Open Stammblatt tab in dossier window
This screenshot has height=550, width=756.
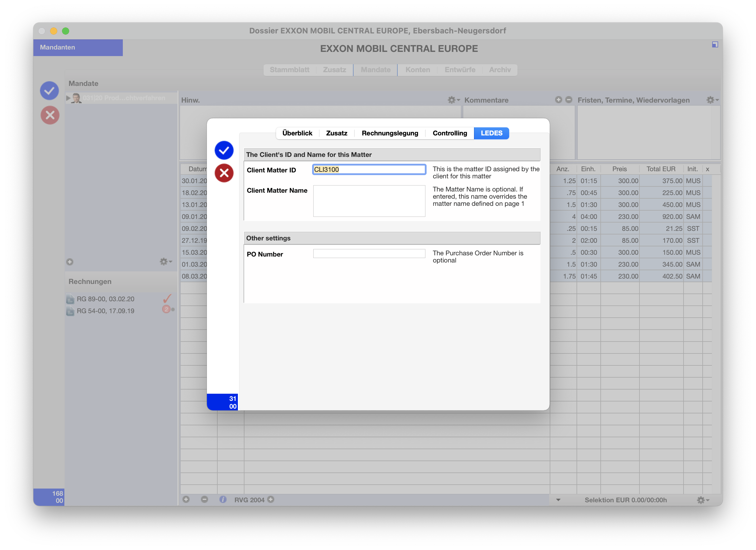289,70
